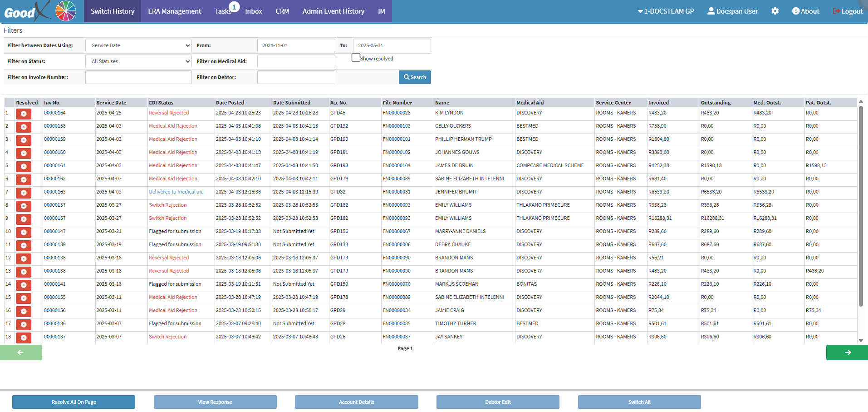Toggle resolved for invoice 00000158
868x412 pixels.
click(x=24, y=127)
